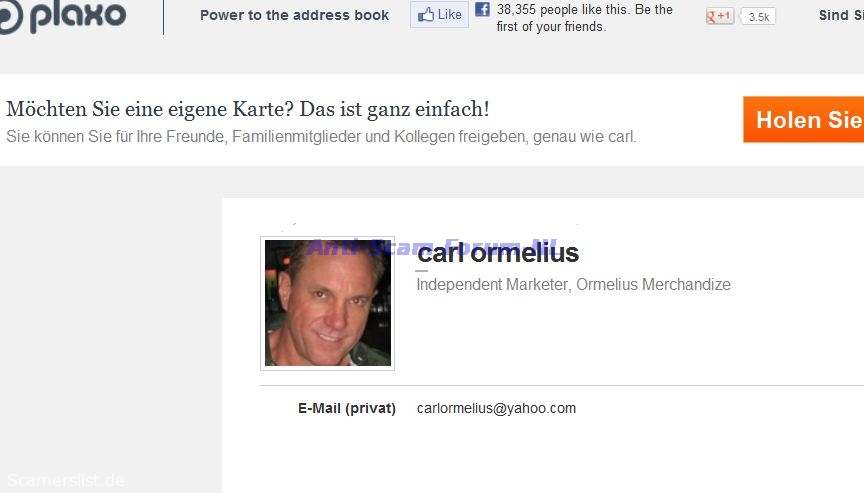
Task: Click the plaxo wordmark in header
Action: (x=78, y=16)
